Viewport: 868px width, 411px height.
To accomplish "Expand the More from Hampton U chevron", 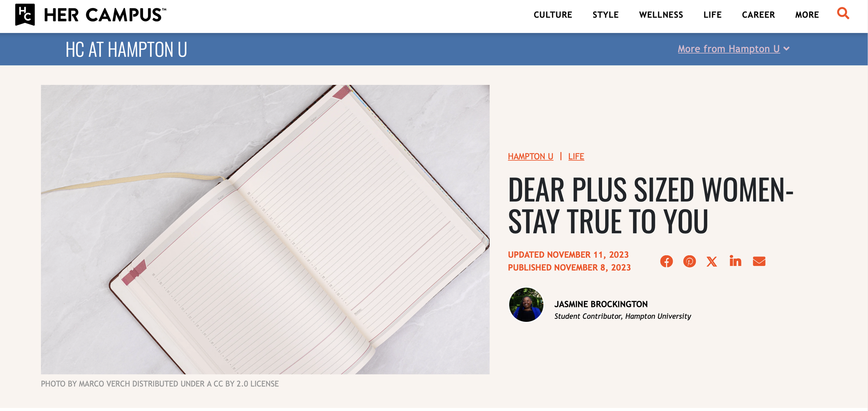I will 786,49.
